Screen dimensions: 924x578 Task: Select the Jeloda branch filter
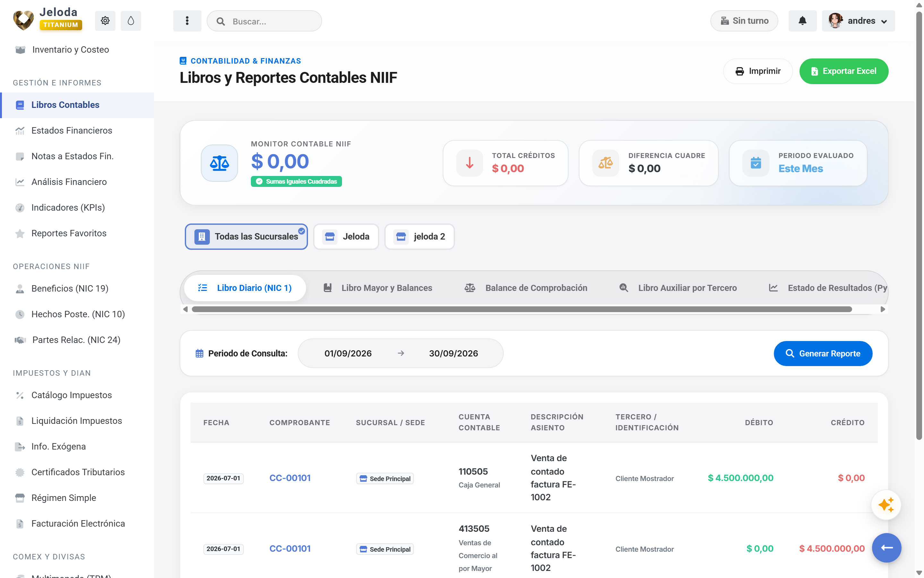(x=346, y=237)
